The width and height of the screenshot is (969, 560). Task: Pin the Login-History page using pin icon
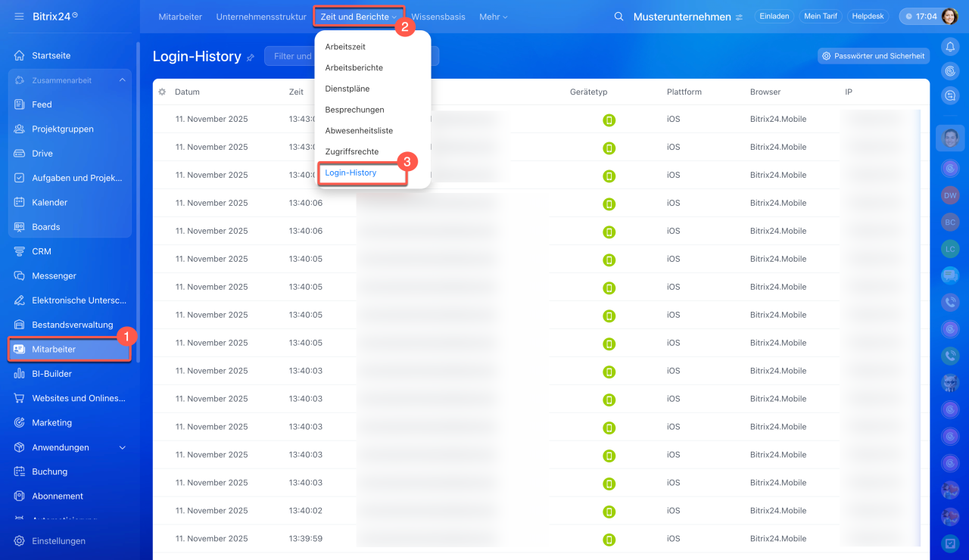tap(251, 58)
